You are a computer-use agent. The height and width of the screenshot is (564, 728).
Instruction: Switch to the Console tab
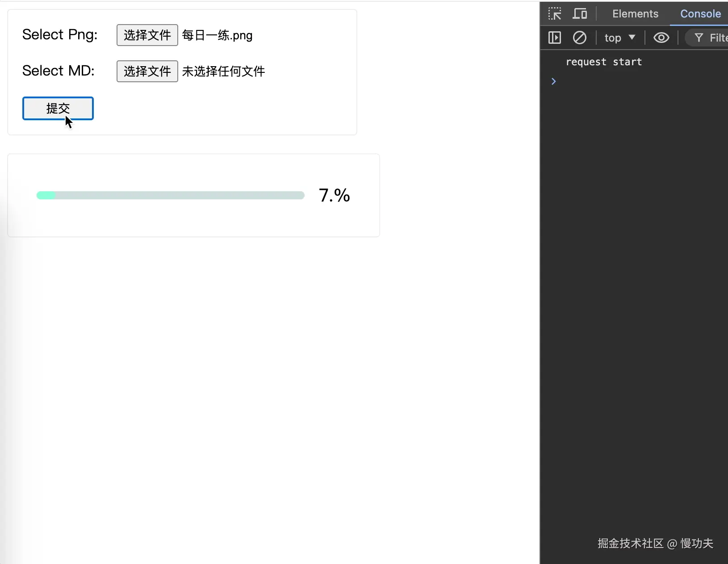click(x=700, y=14)
